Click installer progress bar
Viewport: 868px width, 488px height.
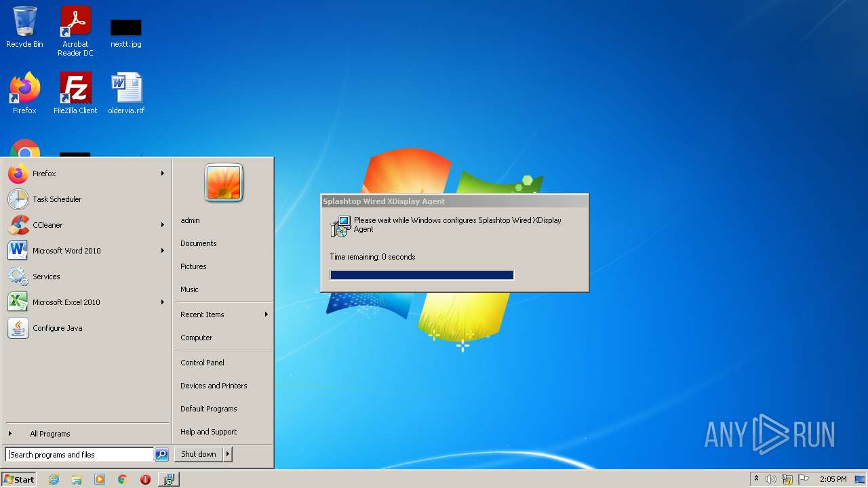tap(422, 274)
